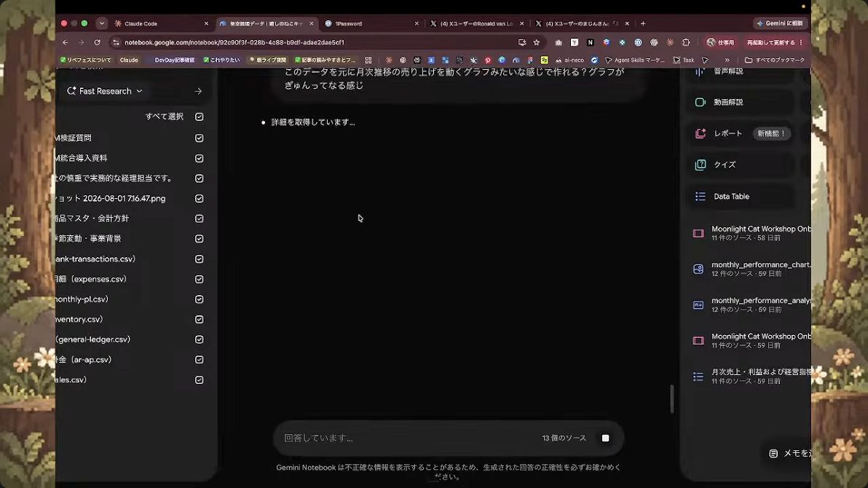The image size is (868, 488).
Task: Open the first Moonlight Cat Workshop item, 58 日前
Action: [751, 233]
